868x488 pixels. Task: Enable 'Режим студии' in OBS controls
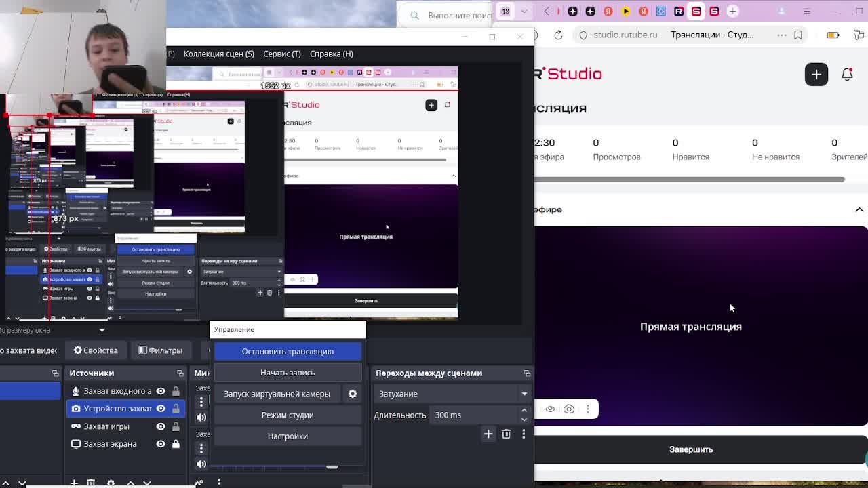288,415
